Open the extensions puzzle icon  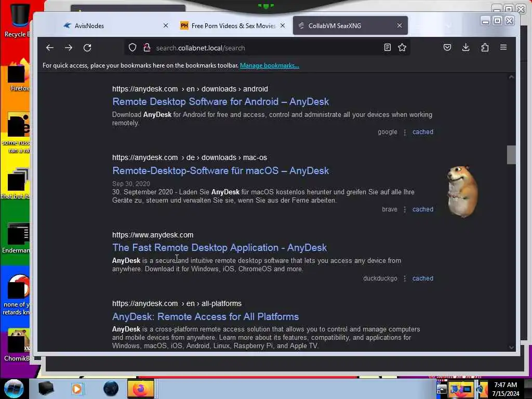485,47
